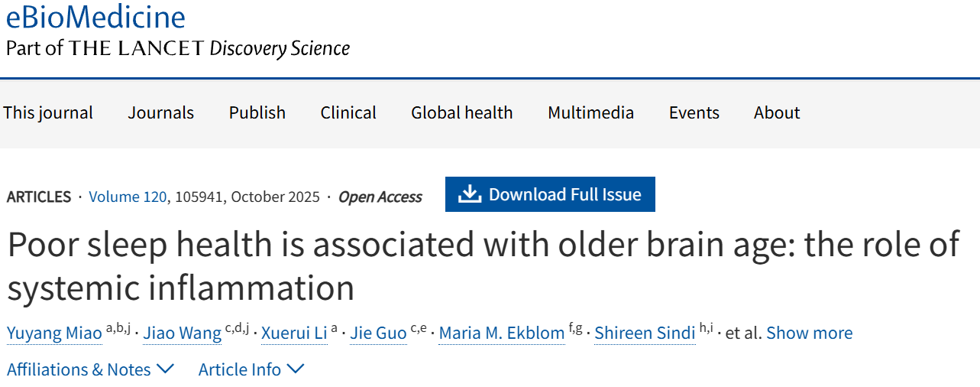
Task: Open author Yuyang Miao's profile
Action: point(54,333)
